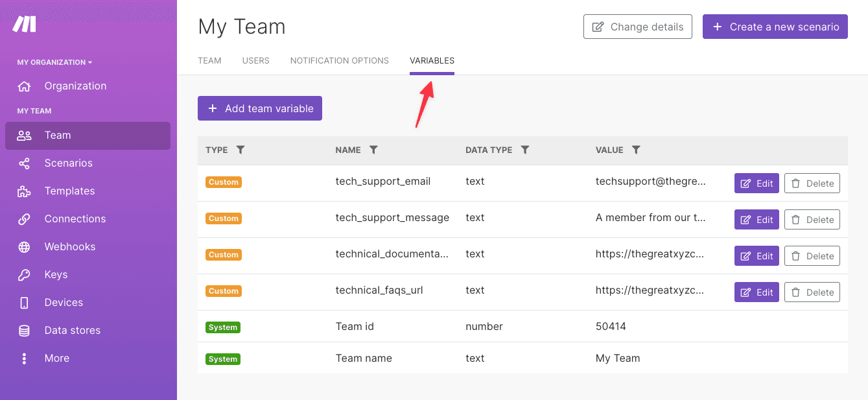Expand the More sidebar item

click(56, 358)
